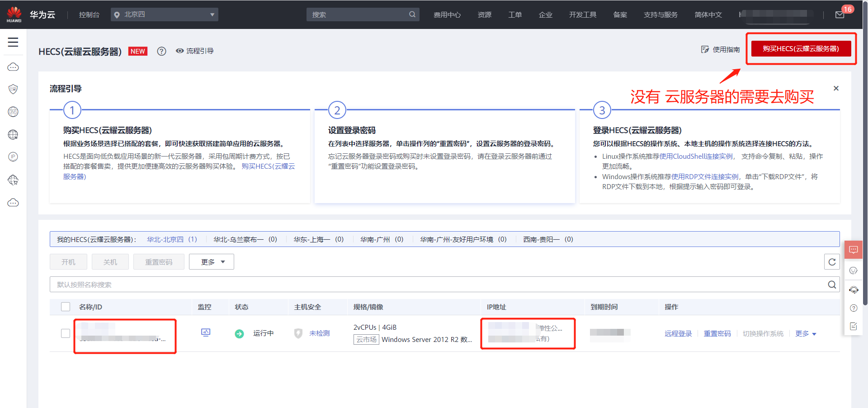Click the 未检测 host security link

(319, 333)
